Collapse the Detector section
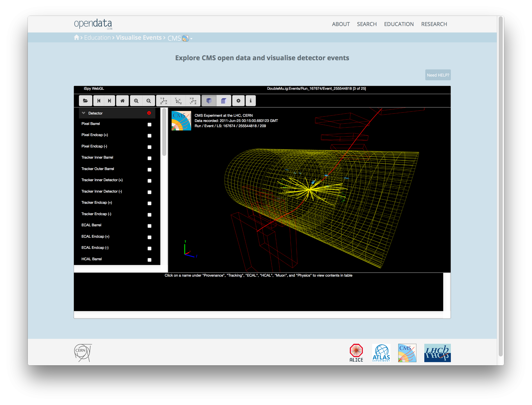The height and width of the screenshot is (405, 532). tap(84, 113)
